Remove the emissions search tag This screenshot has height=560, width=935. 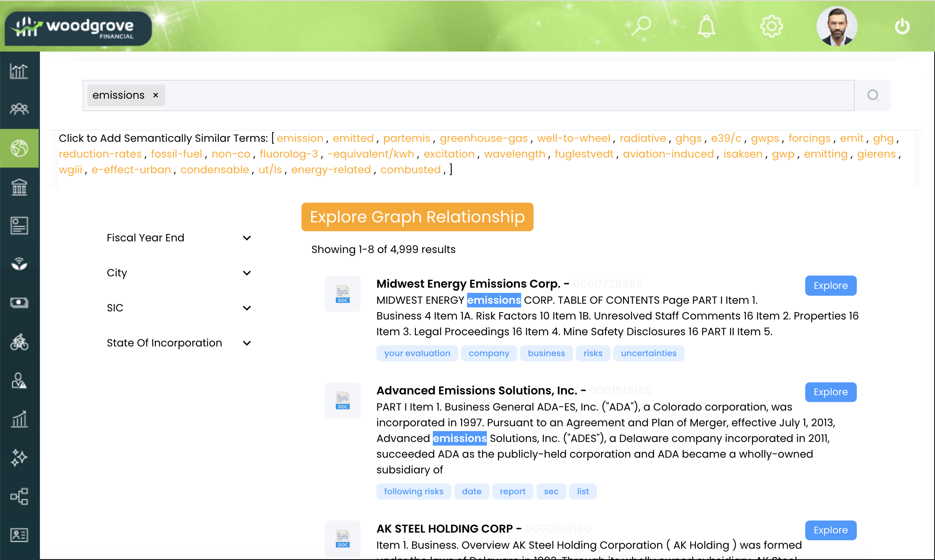(156, 95)
